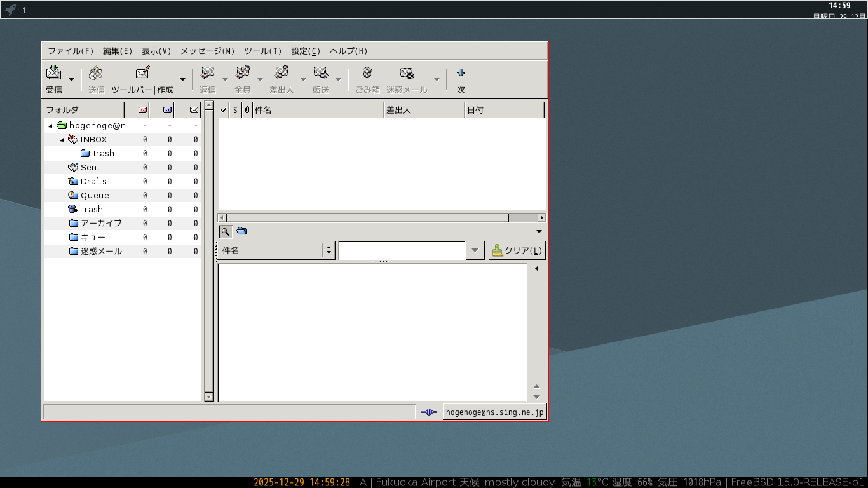Image resolution: width=868 pixels, height=488 pixels.
Task: Click the Junk mail (迷惑メール) toolbar icon
Action: tap(407, 72)
